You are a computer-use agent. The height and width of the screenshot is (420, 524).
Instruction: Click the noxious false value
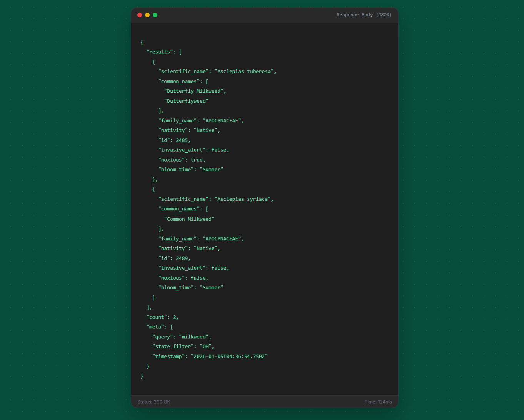[x=198, y=278]
